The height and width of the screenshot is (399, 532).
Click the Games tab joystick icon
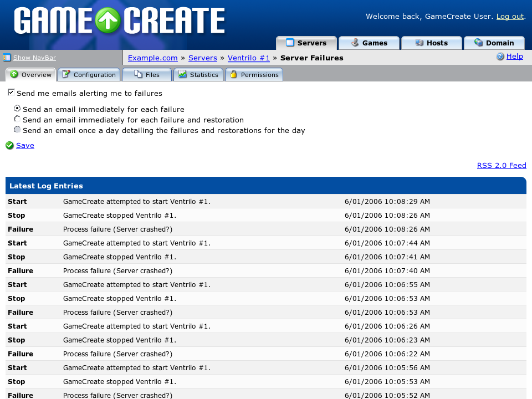pyautogui.click(x=355, y=43)
